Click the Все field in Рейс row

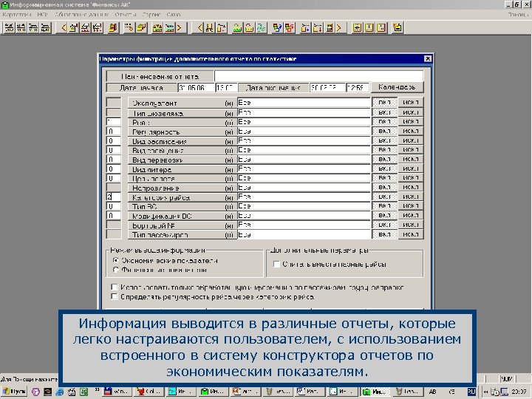pyautogui.click(x=304, y=122)
